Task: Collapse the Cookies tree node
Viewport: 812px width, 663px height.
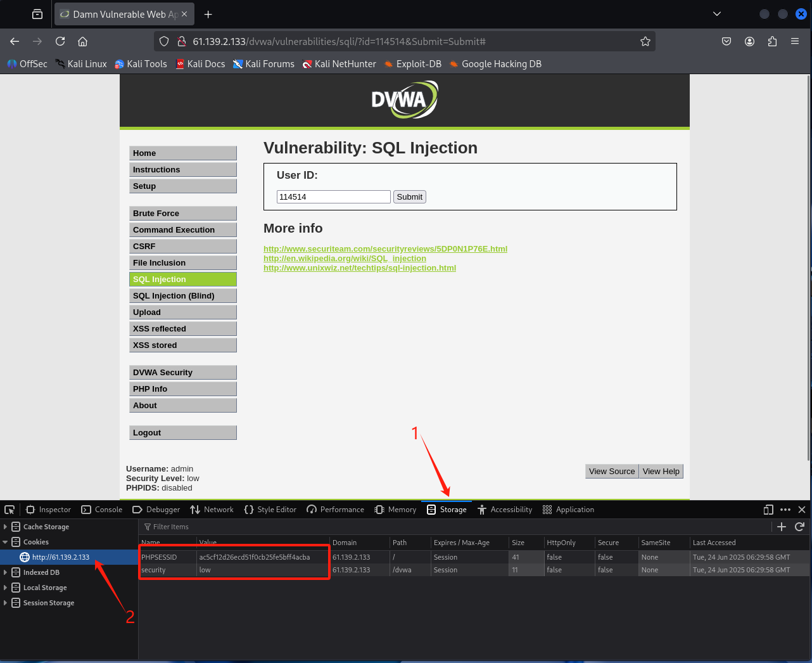Action: click(x=6, y=542)
